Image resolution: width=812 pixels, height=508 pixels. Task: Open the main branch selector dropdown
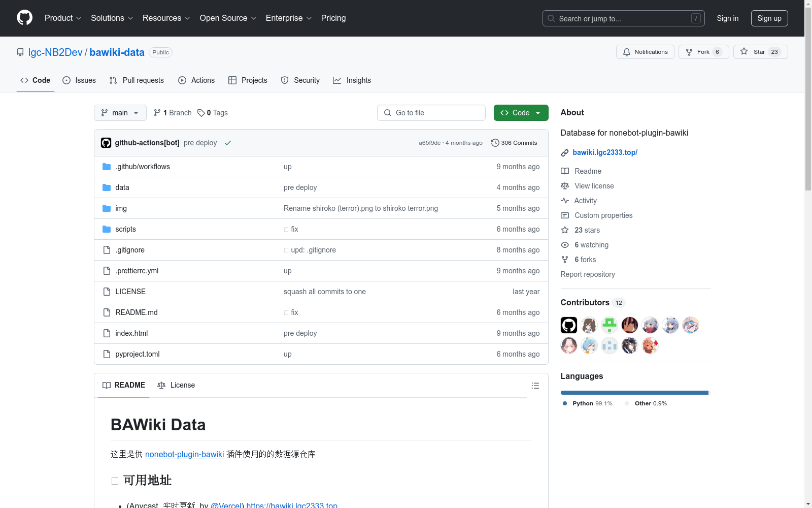point(120,113)
